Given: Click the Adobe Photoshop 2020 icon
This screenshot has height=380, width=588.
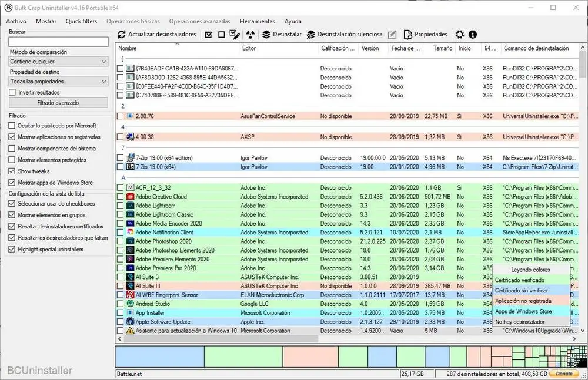Looking at the screenshot, I should (130, 241).
